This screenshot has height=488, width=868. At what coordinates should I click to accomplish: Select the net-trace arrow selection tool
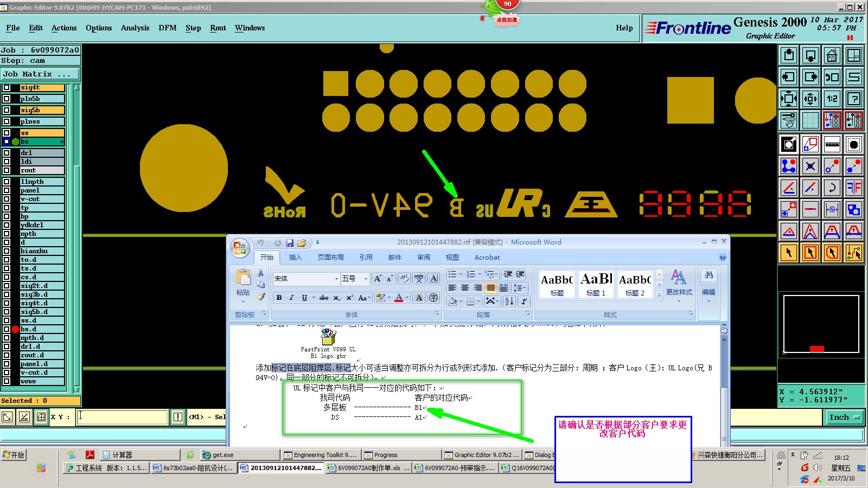pyautogui.click(x=853, y=252)
